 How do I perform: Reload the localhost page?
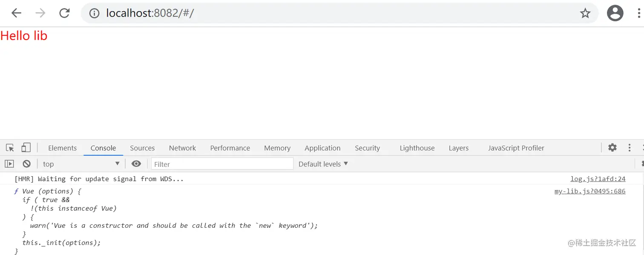64,13
